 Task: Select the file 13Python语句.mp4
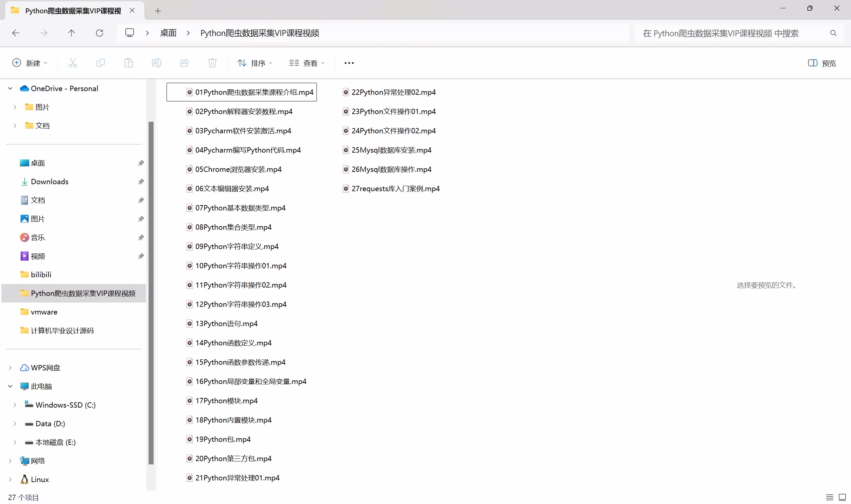click(226, 323)
